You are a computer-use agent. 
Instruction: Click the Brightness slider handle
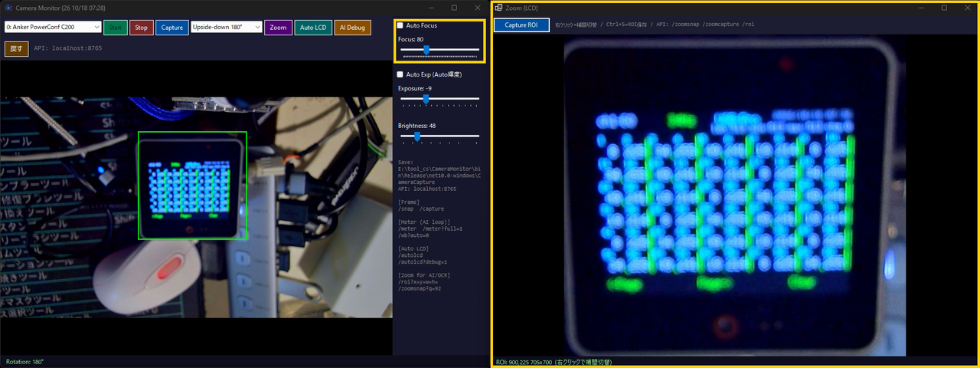click(417, 136)
